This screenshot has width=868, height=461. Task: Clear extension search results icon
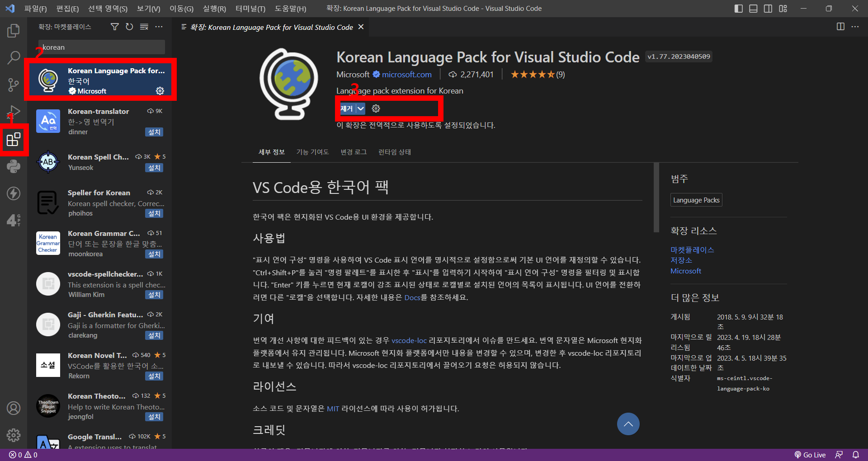point(144,27)
